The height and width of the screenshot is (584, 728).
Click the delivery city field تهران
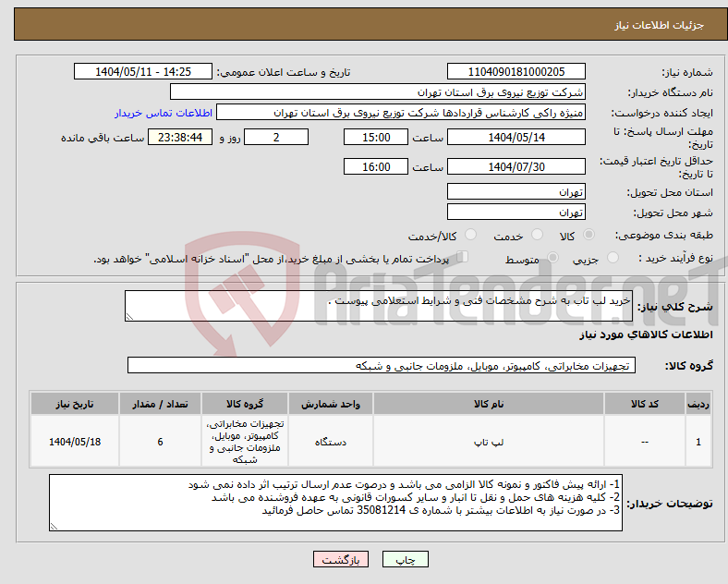[516, 213]
